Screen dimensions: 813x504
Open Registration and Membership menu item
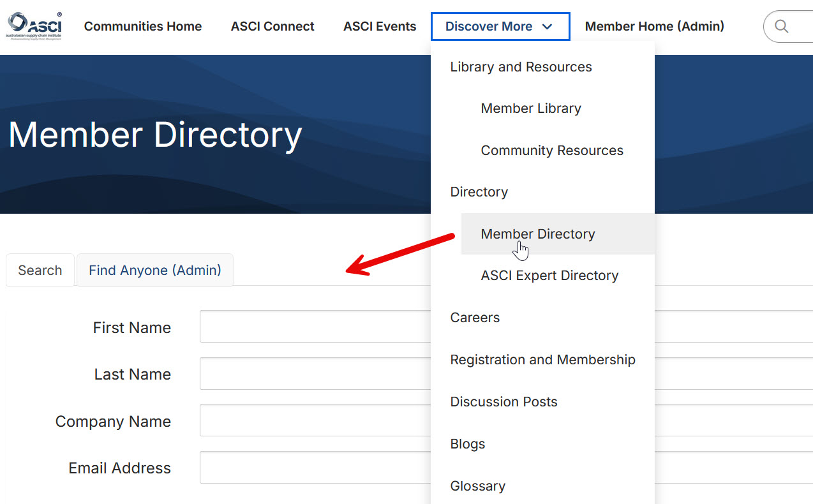[x=542, y=360]
